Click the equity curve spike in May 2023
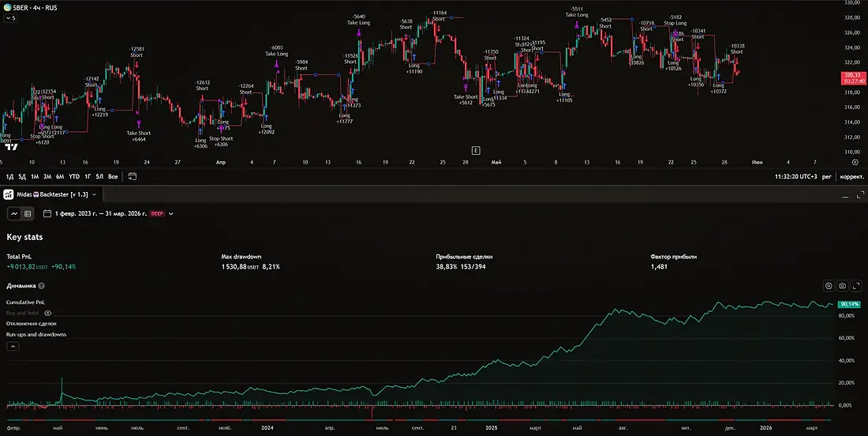 (62, 385)
